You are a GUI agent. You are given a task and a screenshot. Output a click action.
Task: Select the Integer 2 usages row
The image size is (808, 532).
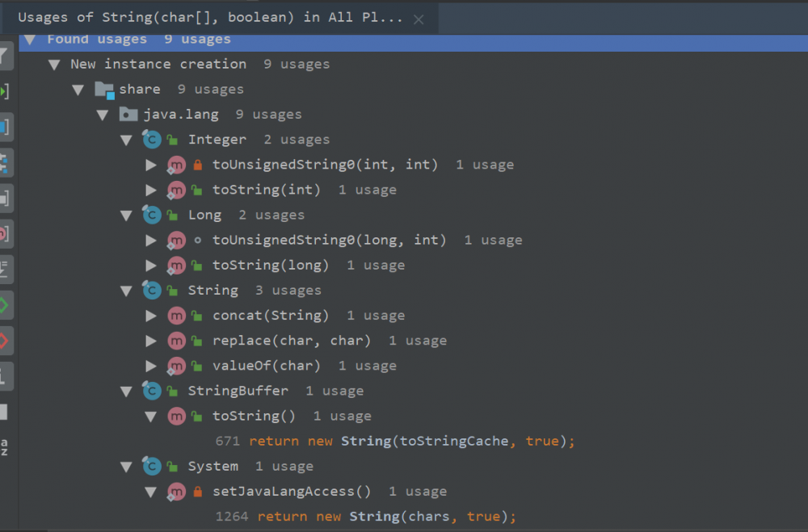413,140
